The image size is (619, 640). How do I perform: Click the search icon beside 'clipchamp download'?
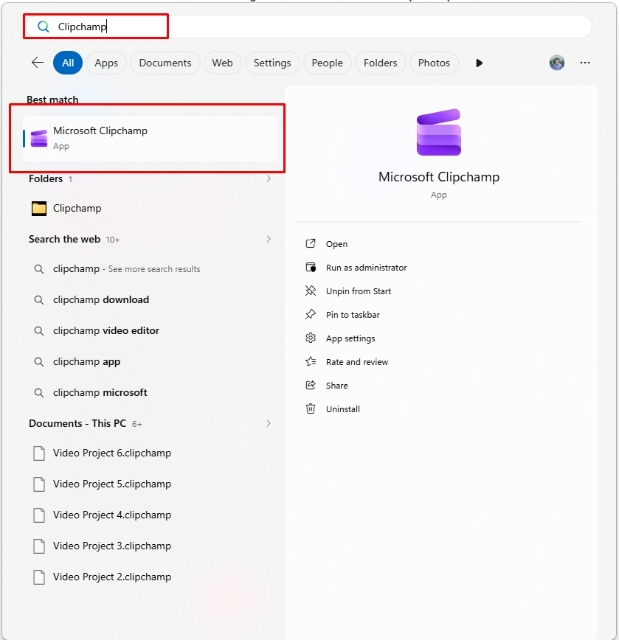[x=39, y=300]
